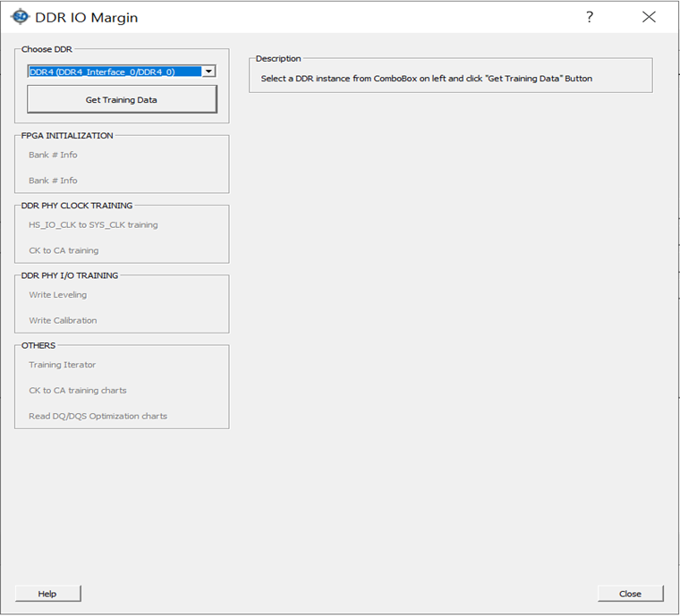Click the question mark help icon in title bar
This screenshot has height=616, width=680.
coord(590,17)
